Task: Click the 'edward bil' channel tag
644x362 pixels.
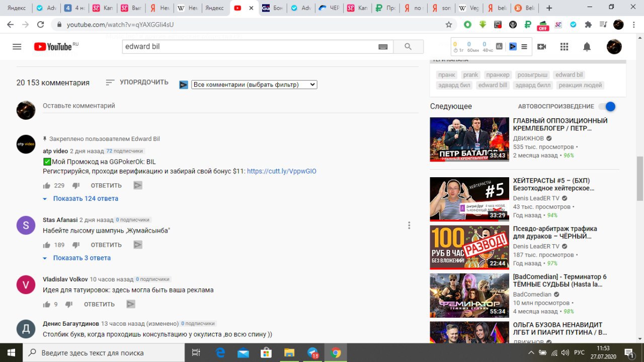Action: point(569,75)
